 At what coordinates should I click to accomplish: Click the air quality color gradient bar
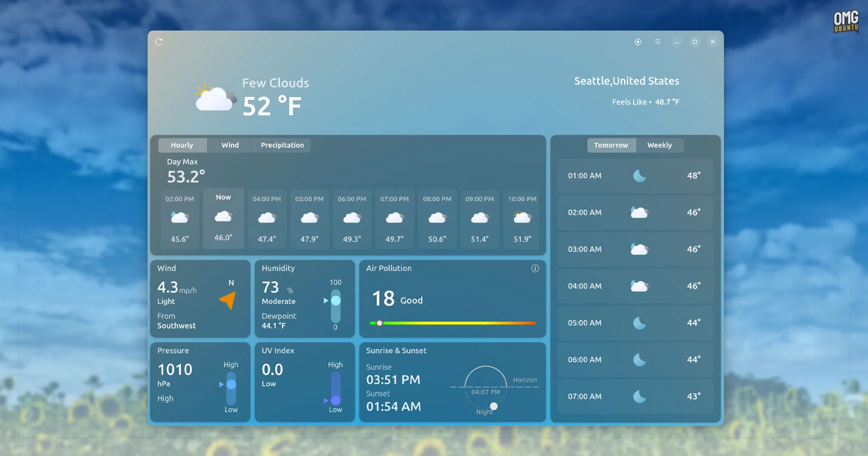[x=453, y=323]
